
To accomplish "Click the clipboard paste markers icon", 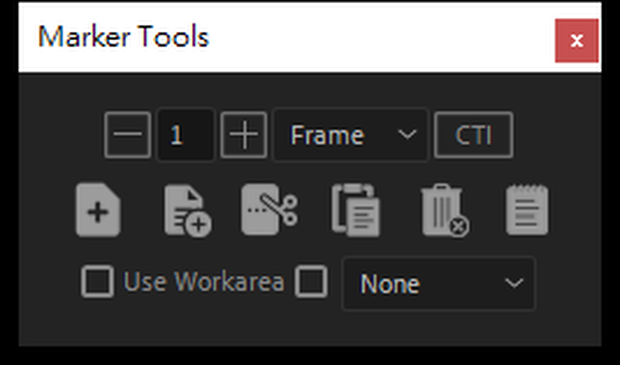I will pos(356,210).
